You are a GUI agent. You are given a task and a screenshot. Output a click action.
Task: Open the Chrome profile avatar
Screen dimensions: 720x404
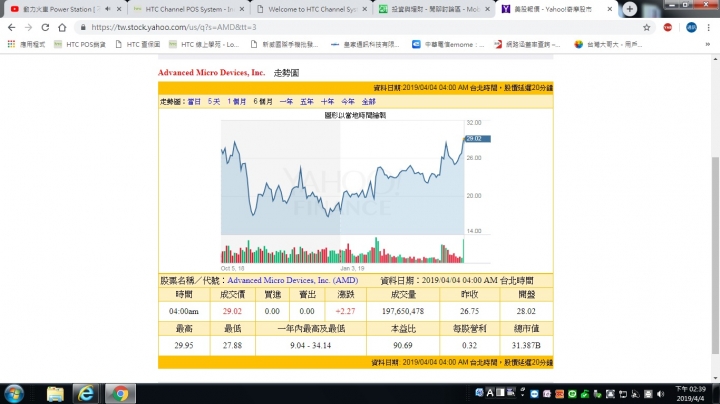(x=691, y=28)
